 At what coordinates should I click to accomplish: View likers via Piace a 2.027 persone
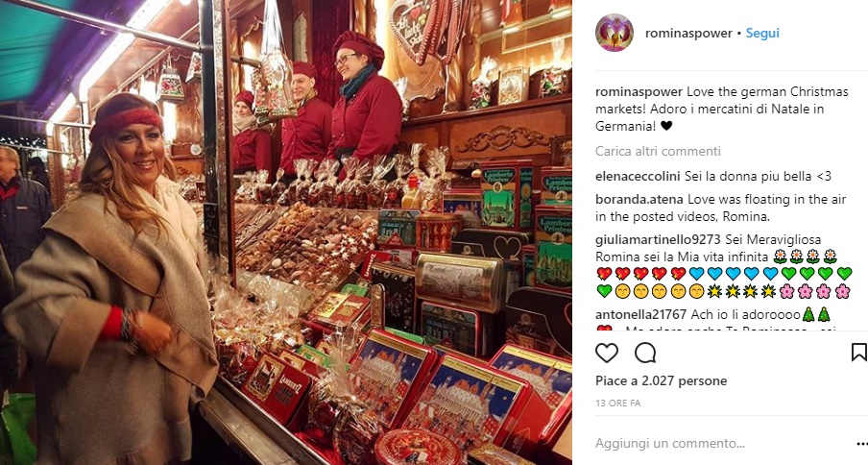tap(661, 380)
